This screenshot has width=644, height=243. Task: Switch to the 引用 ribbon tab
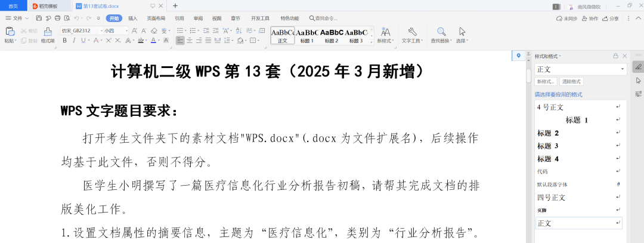click(179, 19)
